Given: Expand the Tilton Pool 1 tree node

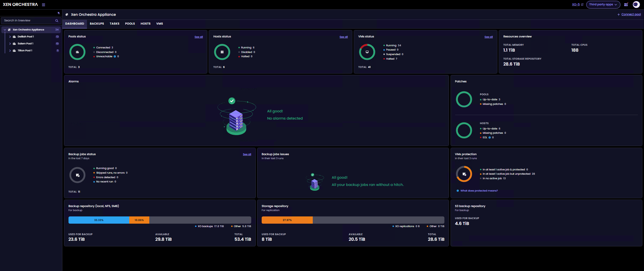Looking at the screenshot, I should click(x=10, y=51).
